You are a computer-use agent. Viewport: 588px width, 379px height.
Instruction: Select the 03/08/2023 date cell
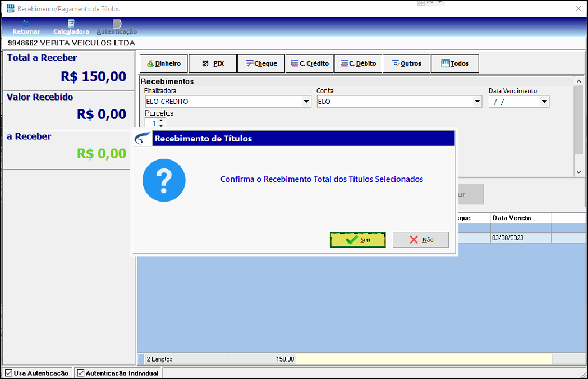(521, 238)
